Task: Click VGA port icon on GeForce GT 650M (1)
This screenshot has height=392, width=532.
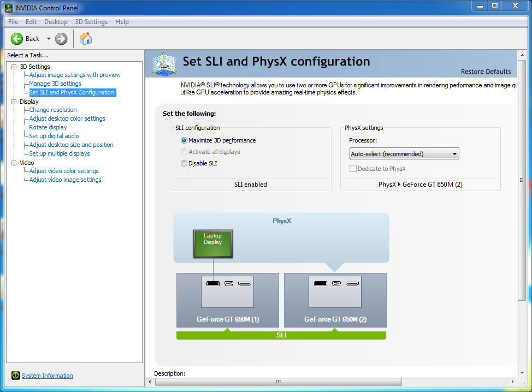Action: click(229, 283)
